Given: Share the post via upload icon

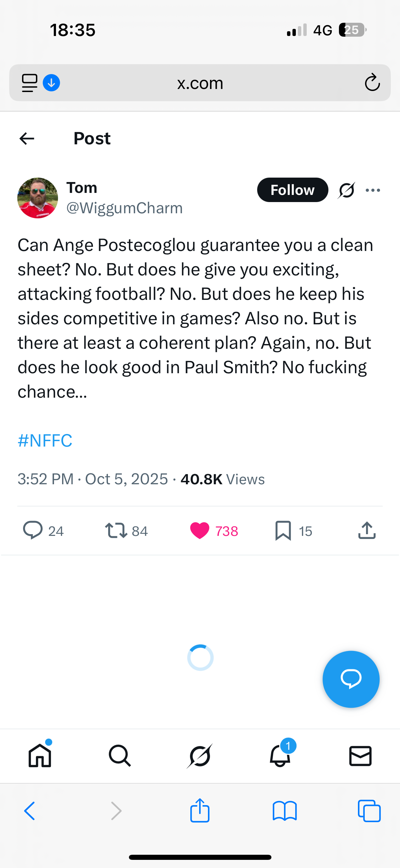Looking at the screenshot, I should point(367,530).
